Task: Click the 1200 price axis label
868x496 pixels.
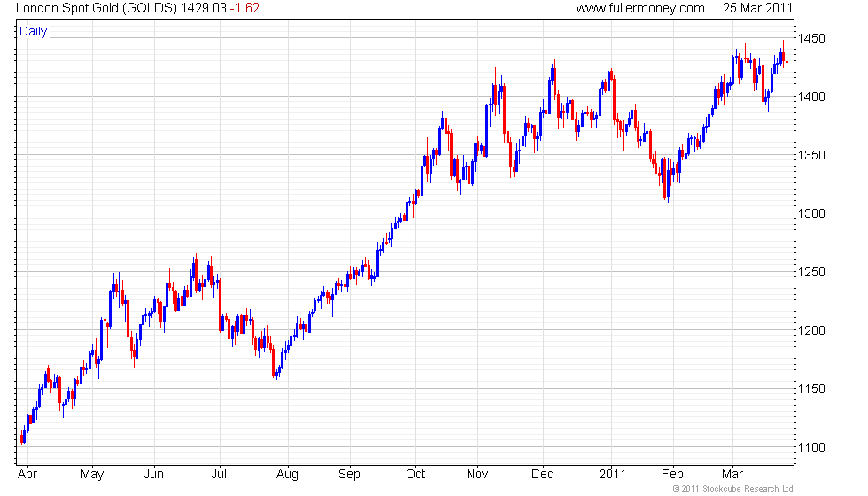Action: coord(811,330)
